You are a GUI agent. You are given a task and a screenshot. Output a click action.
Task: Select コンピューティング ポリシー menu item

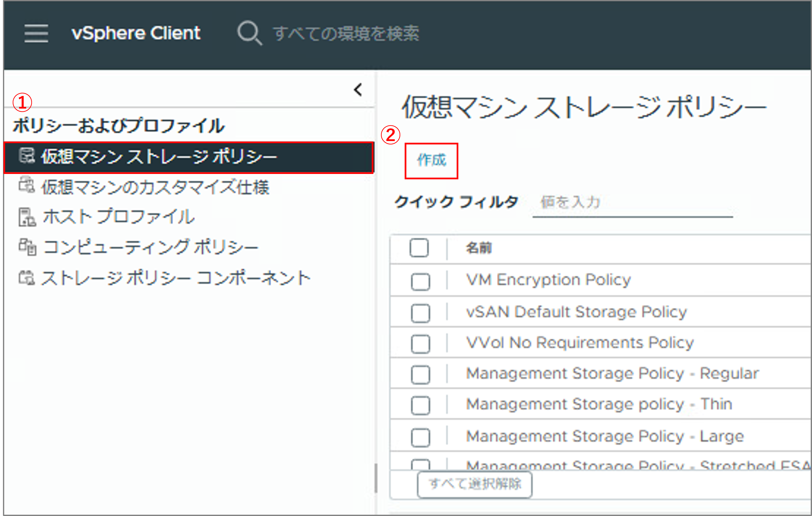150,247
